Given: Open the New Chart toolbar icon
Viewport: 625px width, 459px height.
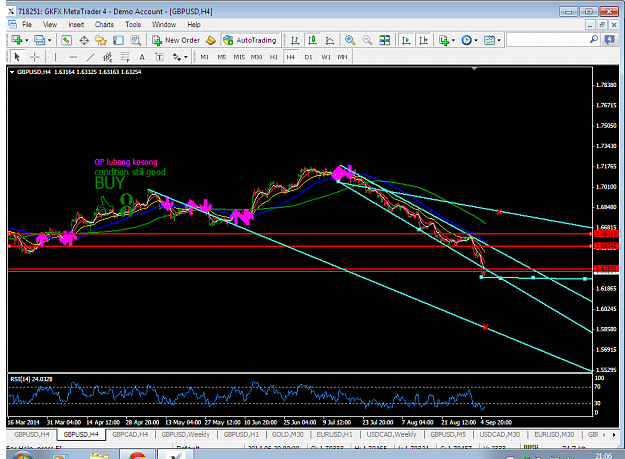Looking at the screenshot, I should tap(16, 40).
